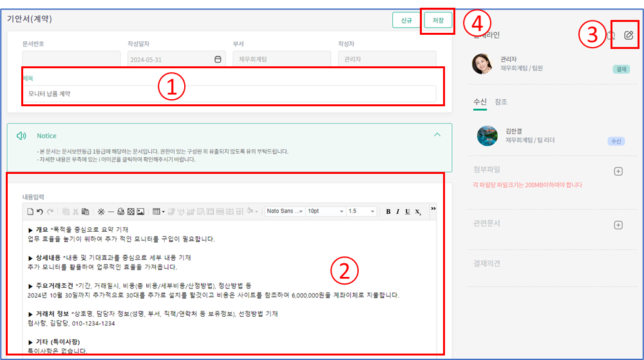The width and height of the screenshot is (644, 360).
Task: Click the edit approval line pencil icon
Action: tap(629, 35)
